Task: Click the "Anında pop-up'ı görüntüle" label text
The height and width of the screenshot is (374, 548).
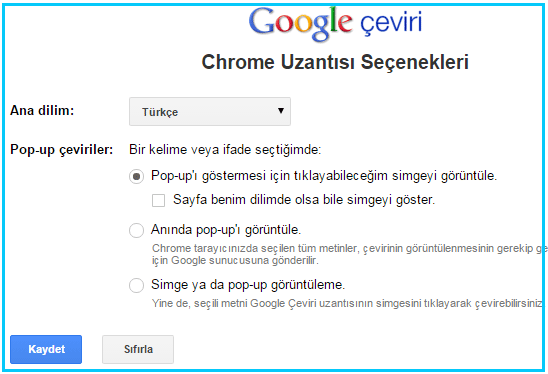Action: tap(226, 230)
